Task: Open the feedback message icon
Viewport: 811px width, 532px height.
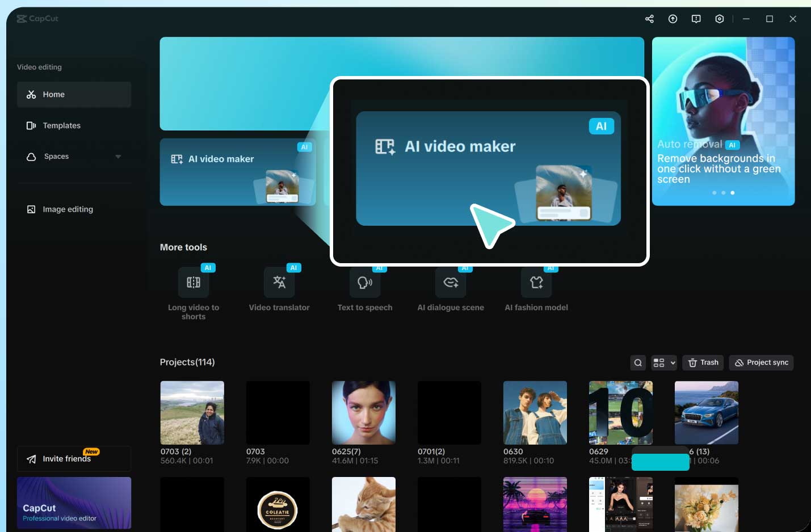Action: point(696,19)
